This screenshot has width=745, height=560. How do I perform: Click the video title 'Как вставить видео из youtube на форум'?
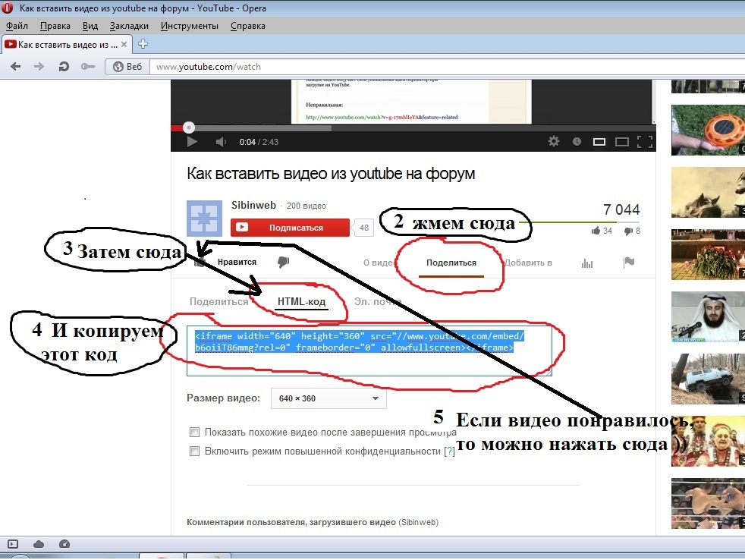click(331, 174)
